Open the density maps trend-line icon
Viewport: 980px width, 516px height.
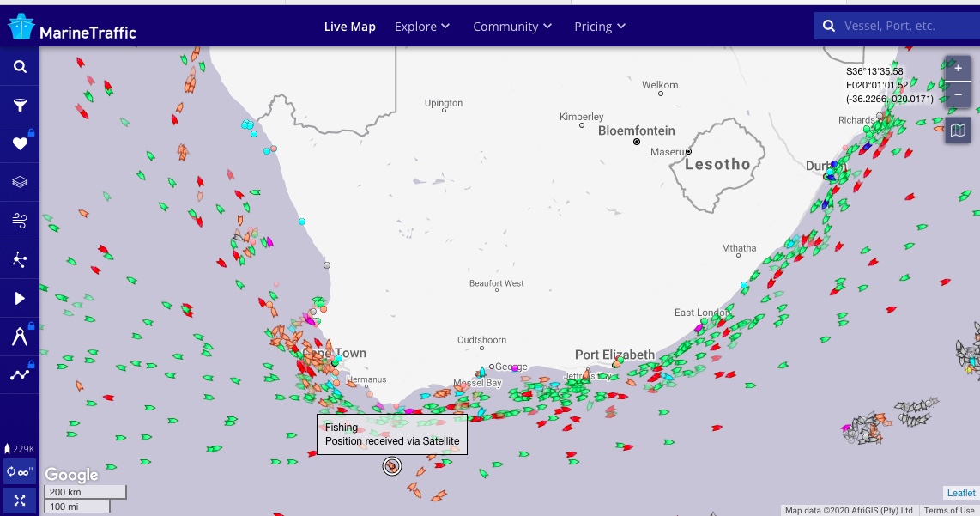click(20, 374)
